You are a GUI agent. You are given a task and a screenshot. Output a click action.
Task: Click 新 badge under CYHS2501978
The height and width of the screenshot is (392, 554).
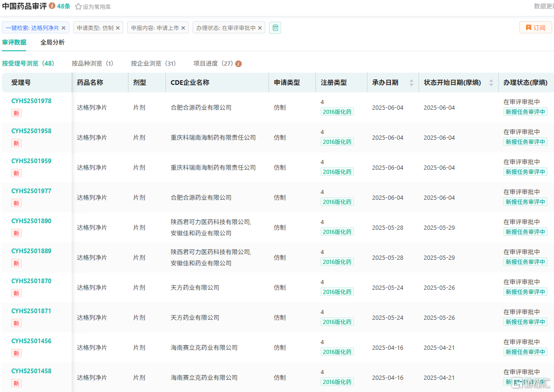click(16, 113)
